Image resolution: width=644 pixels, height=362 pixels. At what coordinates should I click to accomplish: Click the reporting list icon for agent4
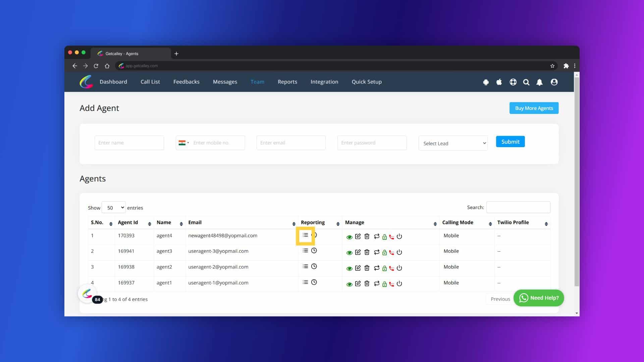point(305,235)
